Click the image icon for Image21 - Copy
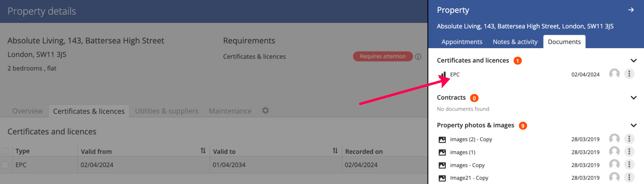 coord(442,178)
